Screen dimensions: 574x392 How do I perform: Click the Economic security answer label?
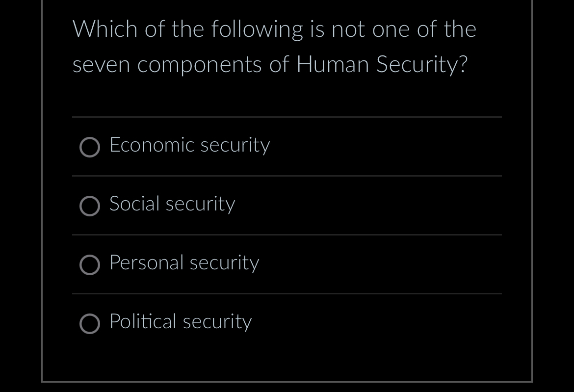[189, 145]
